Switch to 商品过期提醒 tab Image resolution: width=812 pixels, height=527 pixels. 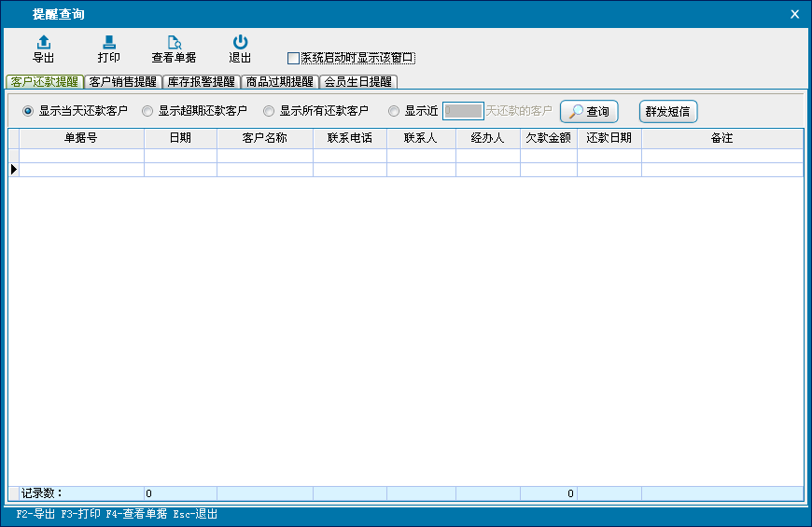click(x=280, y=82)
